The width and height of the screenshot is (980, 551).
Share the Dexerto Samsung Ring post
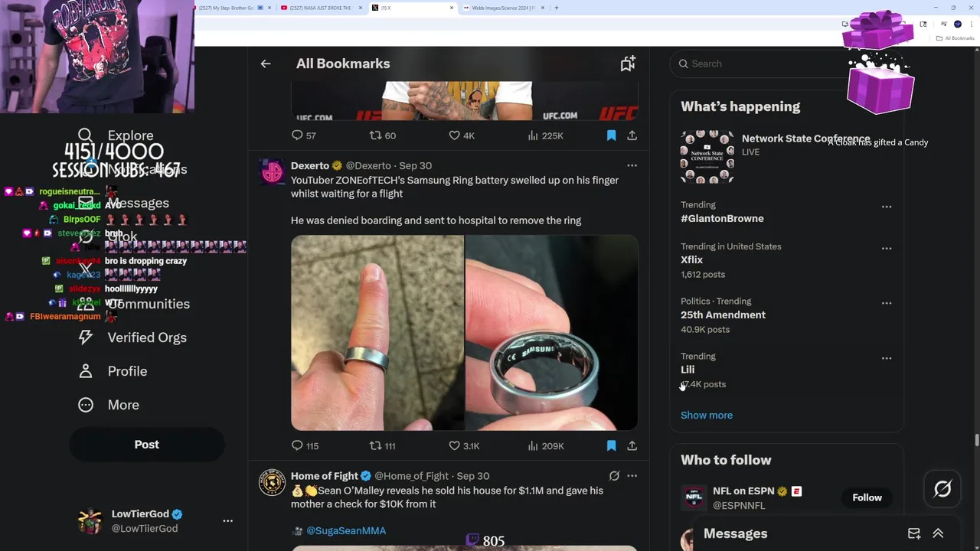[632, 445]
